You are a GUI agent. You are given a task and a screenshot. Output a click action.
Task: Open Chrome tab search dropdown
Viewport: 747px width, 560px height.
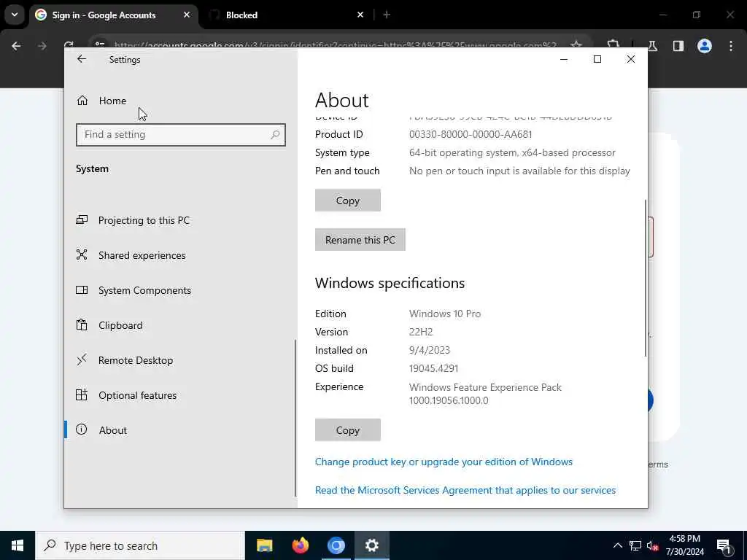[15, 15]
